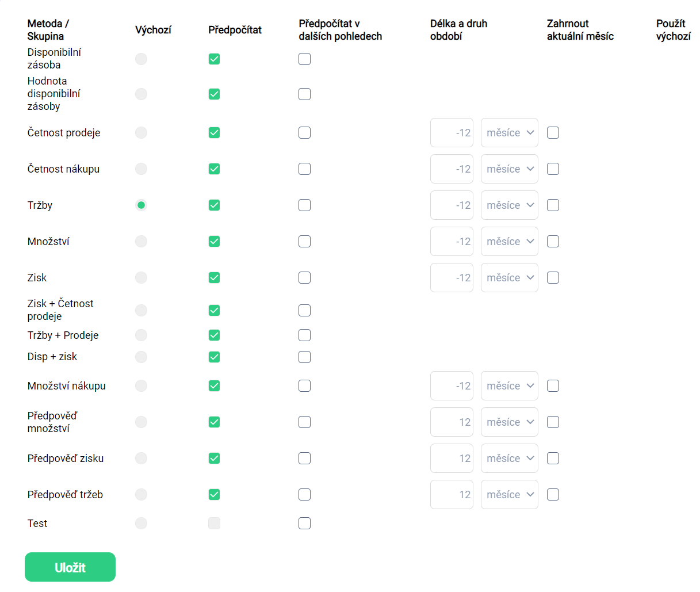Choose Četnost nákupu default radio button
Viewport: 700px width, 592px height.
[141, 169]
